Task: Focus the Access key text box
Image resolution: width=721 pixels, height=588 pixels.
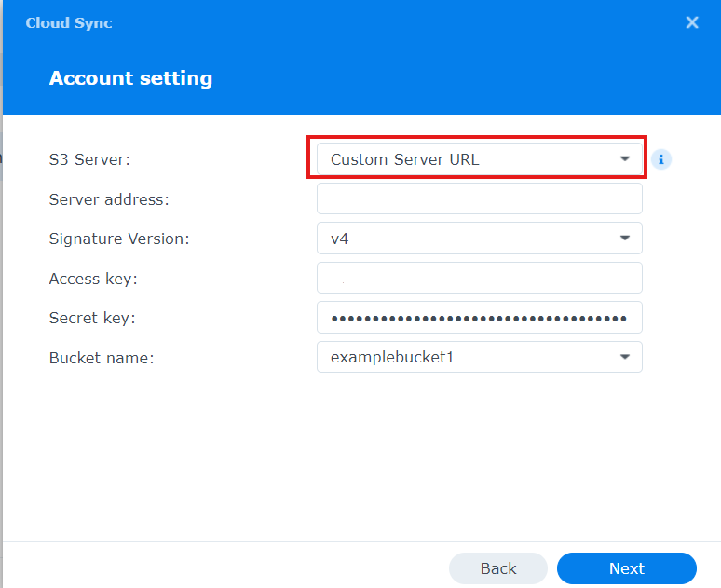Action: point(479,279)
